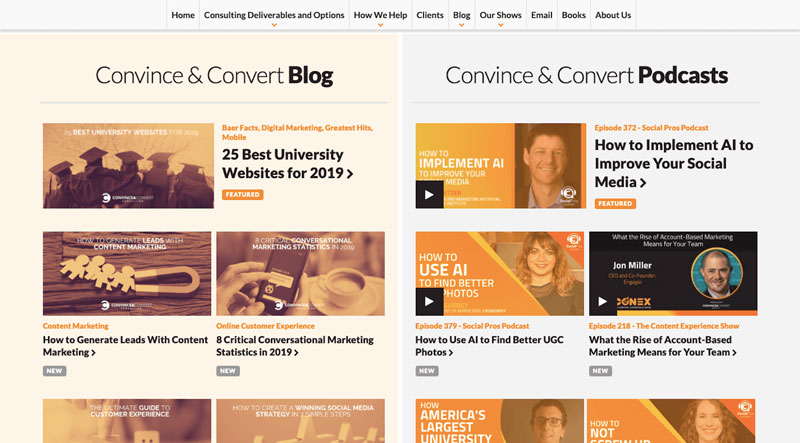Open Episode 218 - The Content Experience Show link
The width and height of the screenshot is (800, 443).
click(664, 326)
